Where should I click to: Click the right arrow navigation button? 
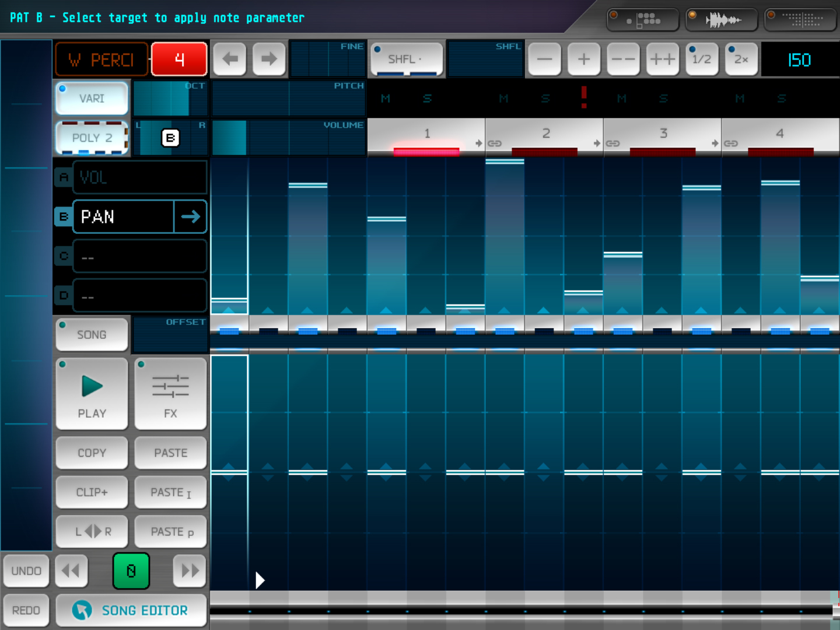click(x=269, y=59)
